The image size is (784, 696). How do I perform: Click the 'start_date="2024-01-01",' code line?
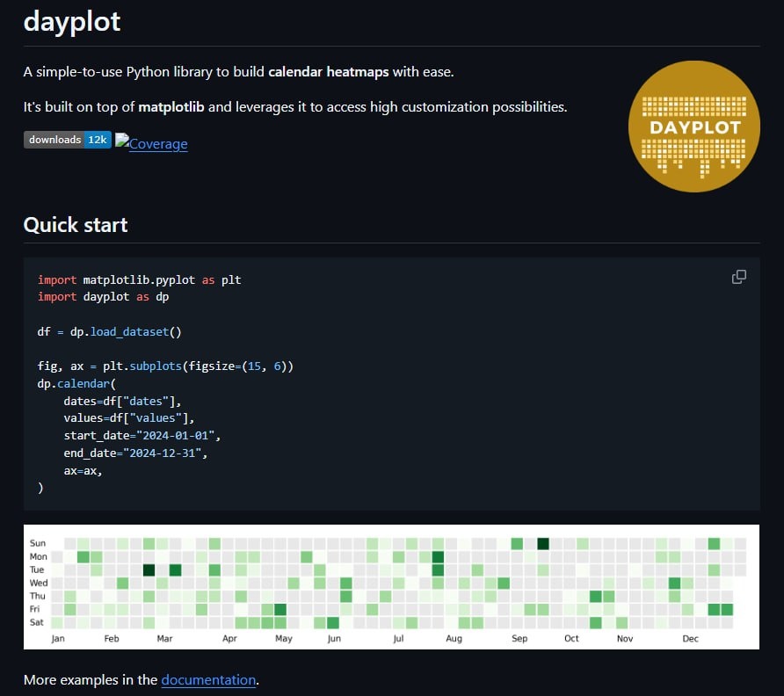coord(142,436)
